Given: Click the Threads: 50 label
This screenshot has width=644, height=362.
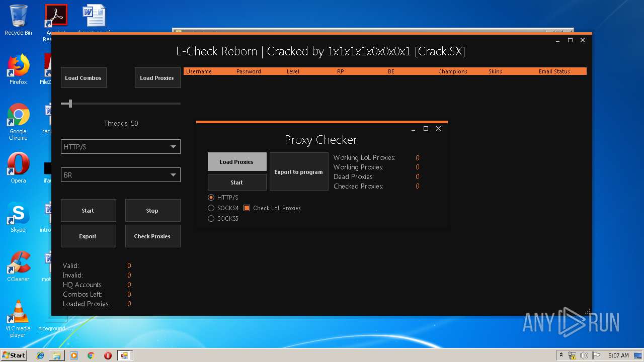Looking at the screenshot, I should click(121, 123).
